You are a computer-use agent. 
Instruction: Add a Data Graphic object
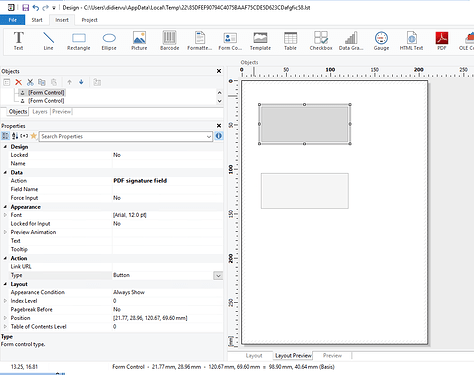coord(351,41)
